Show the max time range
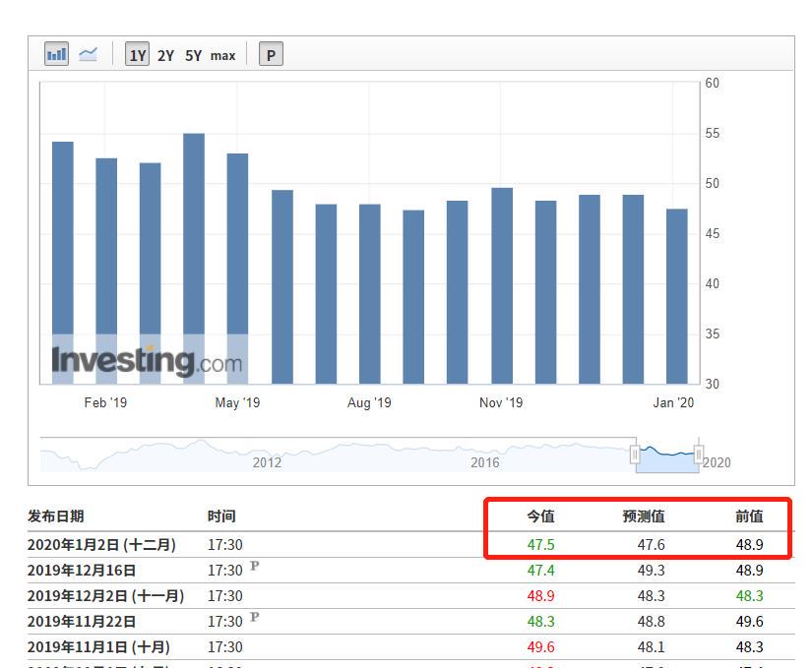The width and height of the screenshot is (812, 668). pos(223,55)
